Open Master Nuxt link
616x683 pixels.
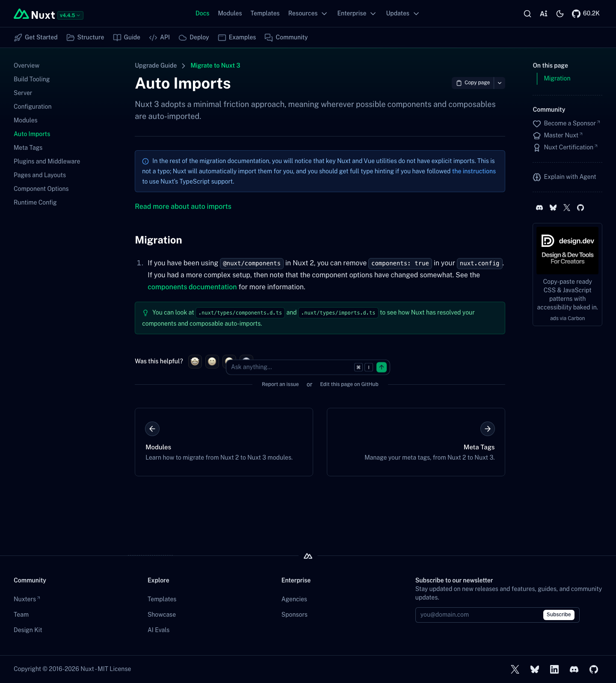pyautogui.click(x=558, y=135)
